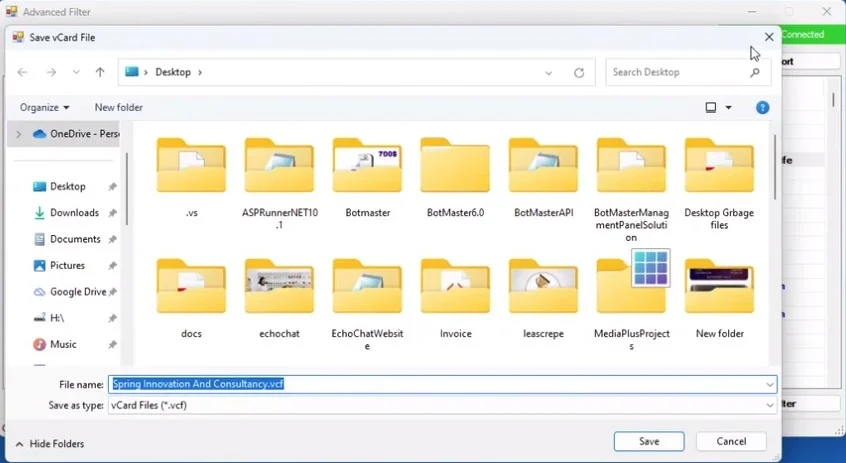This screenshot has width=846, height=463.
Task: Navigate back with the left arrow
Action: click(x=22, y=72)
